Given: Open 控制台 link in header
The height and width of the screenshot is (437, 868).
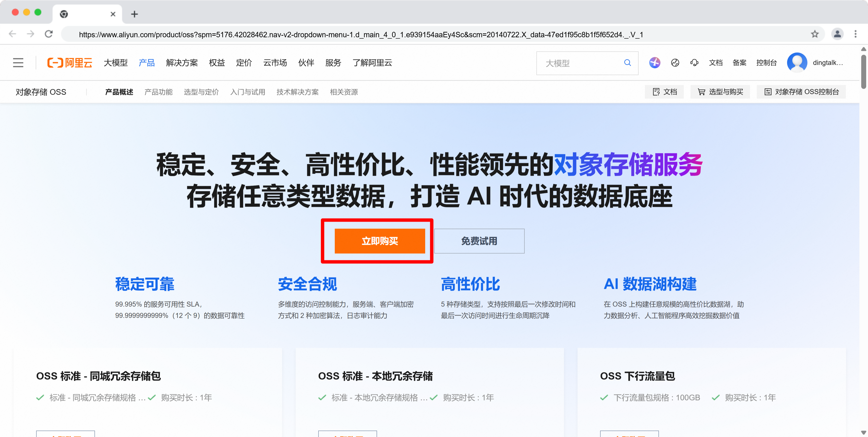Looking at the screenshot, I should [767, 63].
